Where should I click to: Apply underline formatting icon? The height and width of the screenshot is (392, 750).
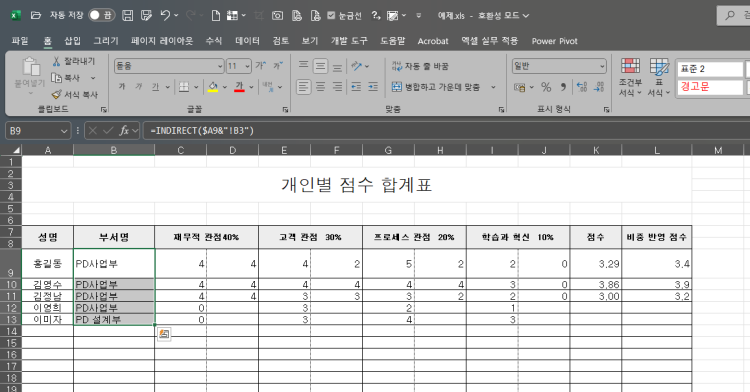click(x=155, y=87)
